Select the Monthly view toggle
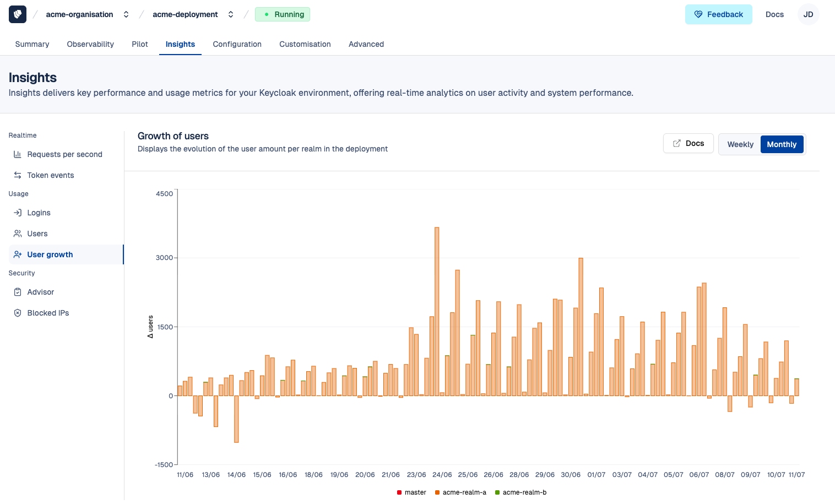The height and width of the screenshot is (504, 835). 781,145
